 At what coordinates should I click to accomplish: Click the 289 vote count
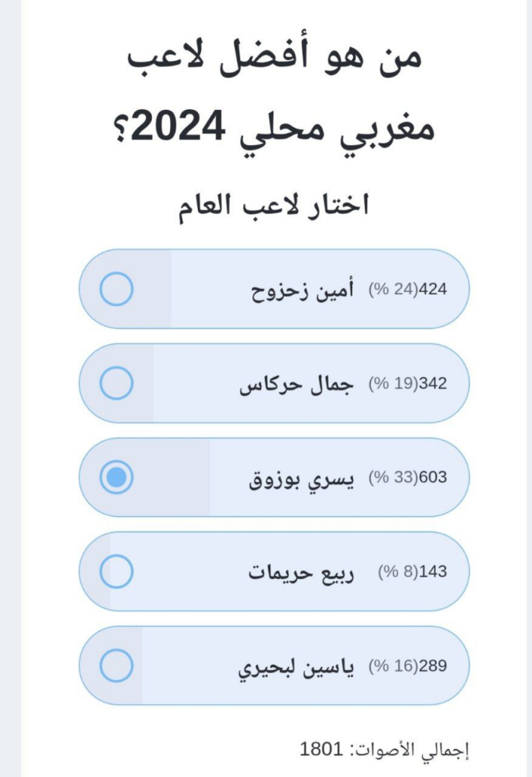pos(435,666)
